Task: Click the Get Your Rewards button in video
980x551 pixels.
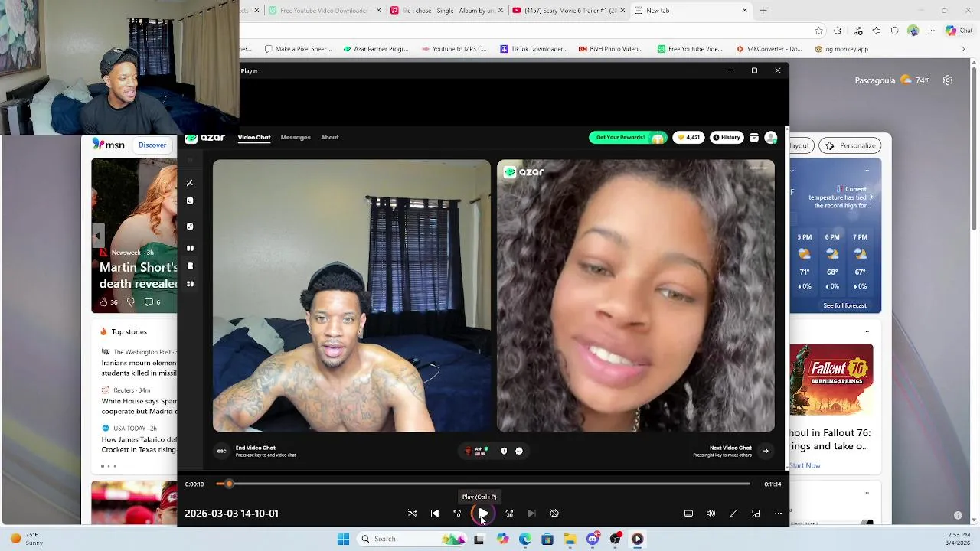Action: pyautogui.click(x=628, y=138)
